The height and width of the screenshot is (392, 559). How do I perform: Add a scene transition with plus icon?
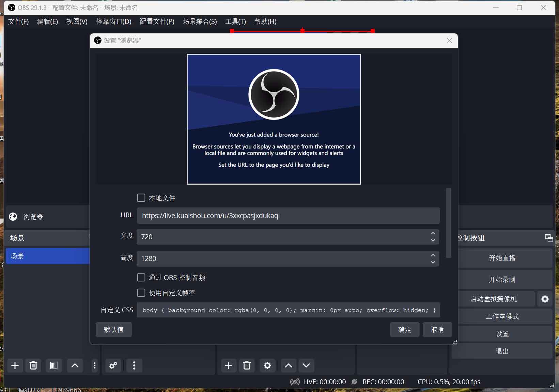point(229,365)
